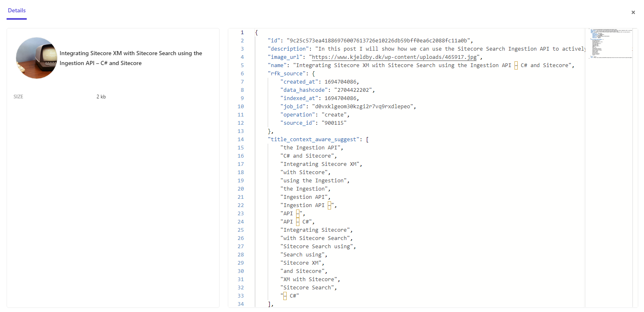Viewport: 644px width, 312px height.
Task: Click the "operation" value "create"
Action: click(335, 115)
